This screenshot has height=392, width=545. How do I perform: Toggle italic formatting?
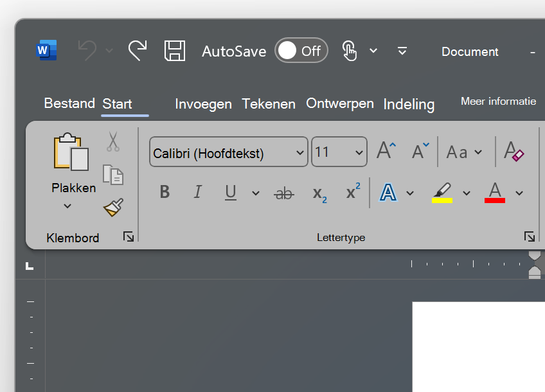(x=197, y=192)
